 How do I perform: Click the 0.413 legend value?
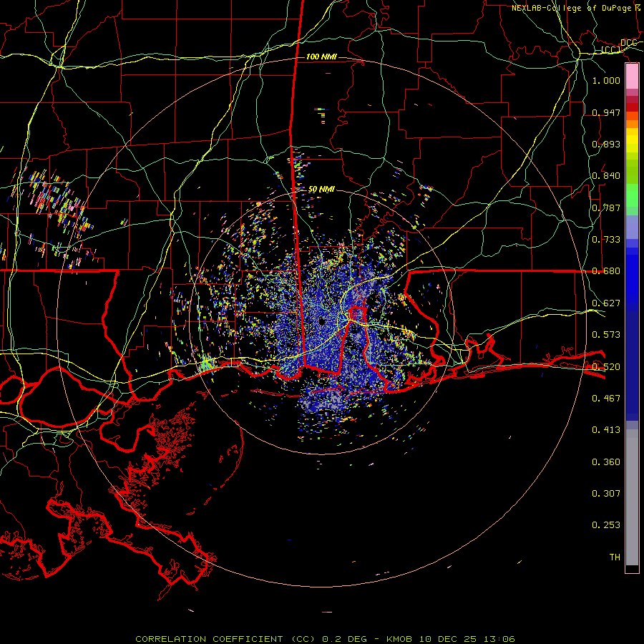606,430
